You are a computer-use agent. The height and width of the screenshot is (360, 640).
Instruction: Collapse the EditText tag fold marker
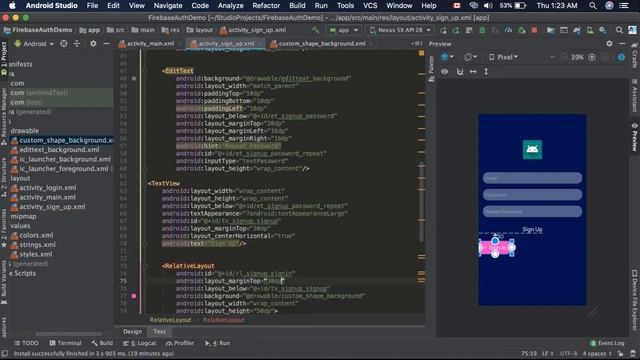pos(144,71)
